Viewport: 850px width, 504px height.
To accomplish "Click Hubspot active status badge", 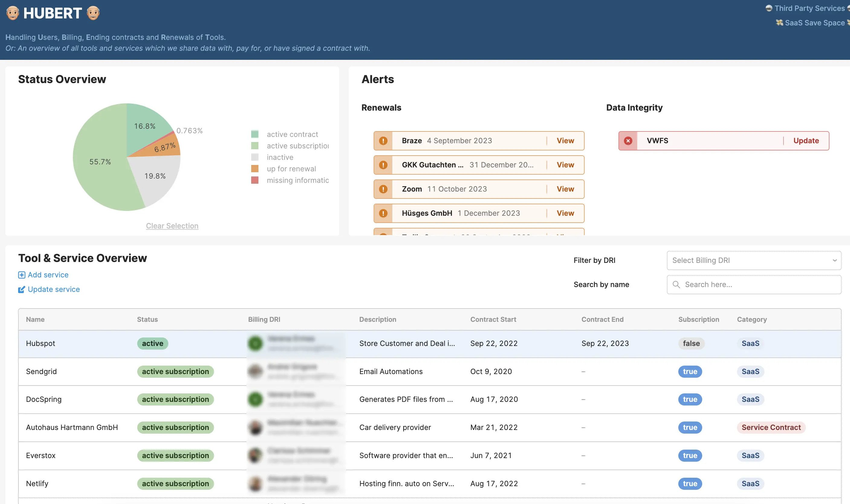I will pos(153,343).
